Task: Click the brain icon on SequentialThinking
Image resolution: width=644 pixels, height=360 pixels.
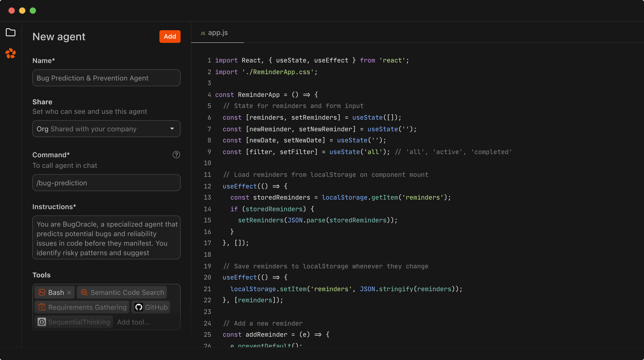Action: (42, 322)
